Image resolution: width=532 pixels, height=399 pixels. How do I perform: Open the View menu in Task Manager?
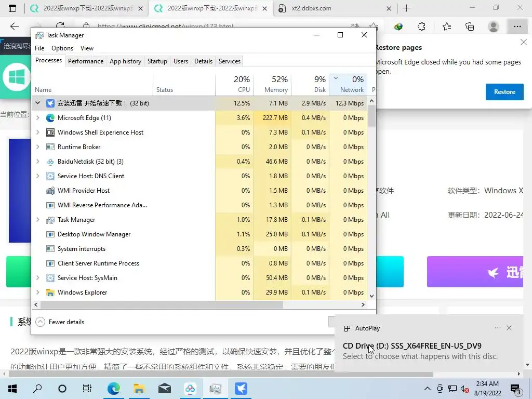coord(87,48)
